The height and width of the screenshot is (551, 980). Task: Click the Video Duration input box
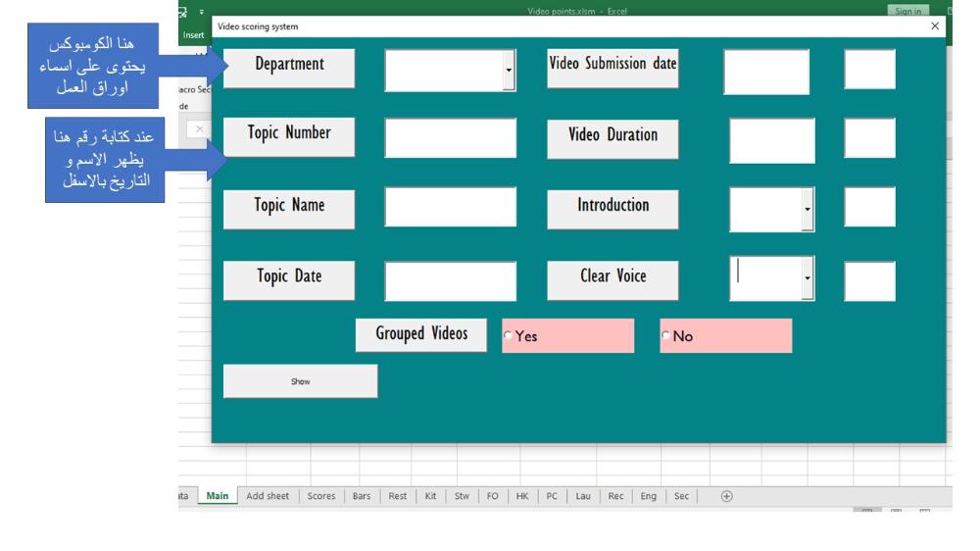[x=771, y=140]
